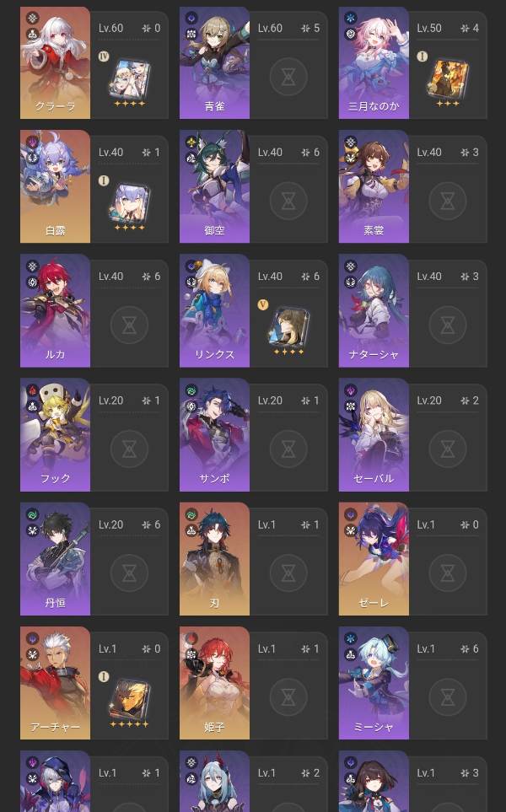Tap the empty light cone slot for ミーシャ
Viewport: 506px width, 812px height.
click(x=448, y=697)
